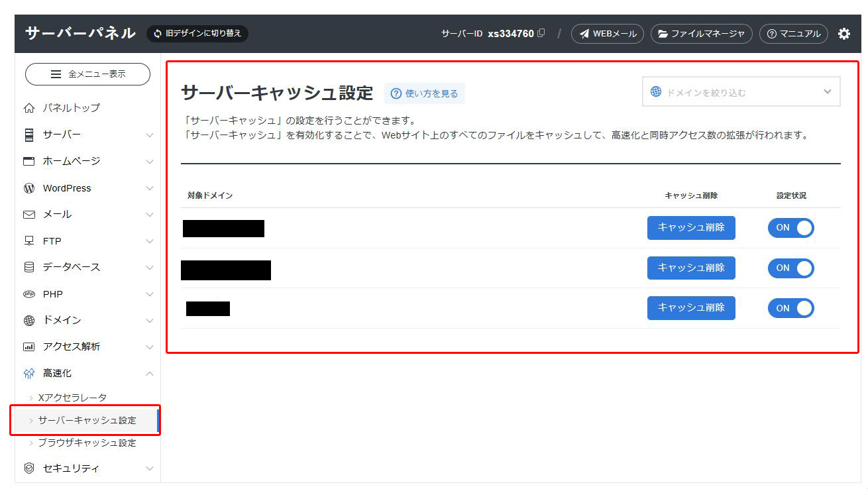The image size is (868, 489).
Task: Switch to old design with 旧デザインに切り替え
Action: click(197, 33)
